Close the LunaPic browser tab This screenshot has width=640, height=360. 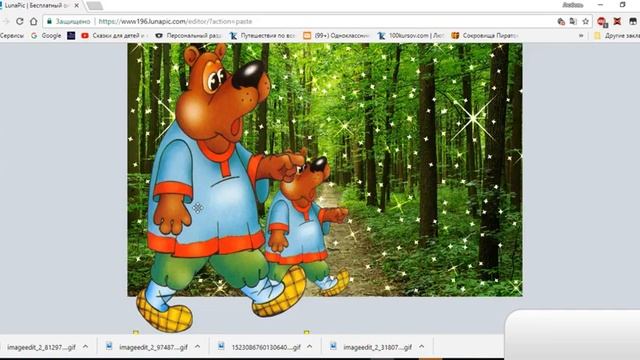coord(76,6)
